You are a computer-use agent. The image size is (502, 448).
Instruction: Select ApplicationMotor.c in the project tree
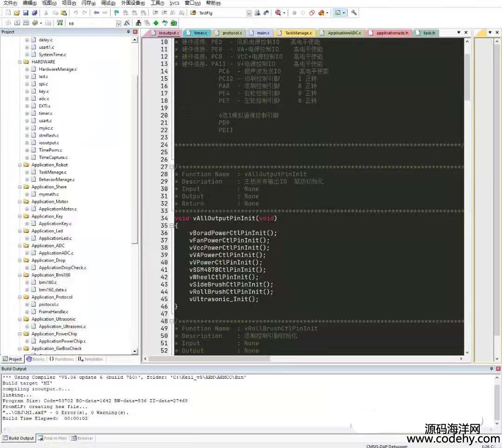[x=58, y=209]
